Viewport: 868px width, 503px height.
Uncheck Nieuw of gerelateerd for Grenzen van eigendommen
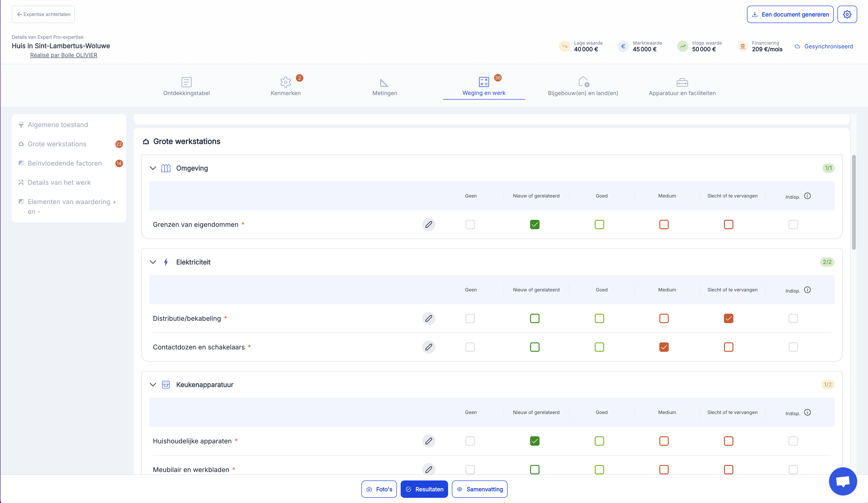pos(535,224)
